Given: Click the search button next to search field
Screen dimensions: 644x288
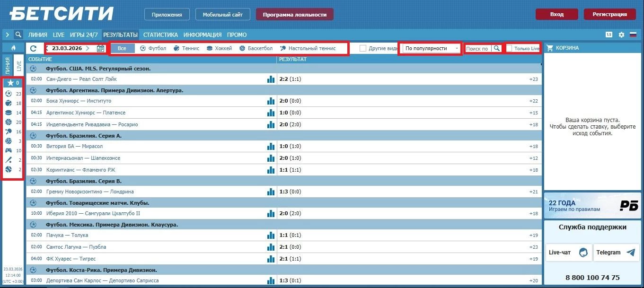Looking at the screenshot, I should [x=496, y=48].
